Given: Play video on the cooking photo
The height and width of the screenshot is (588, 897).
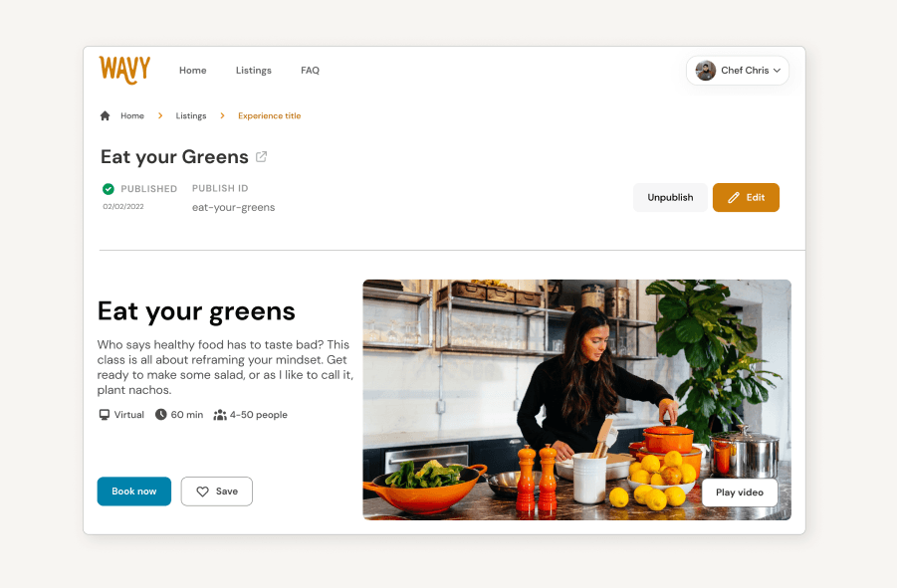Looking at the screenshot, I should (739, 492).
